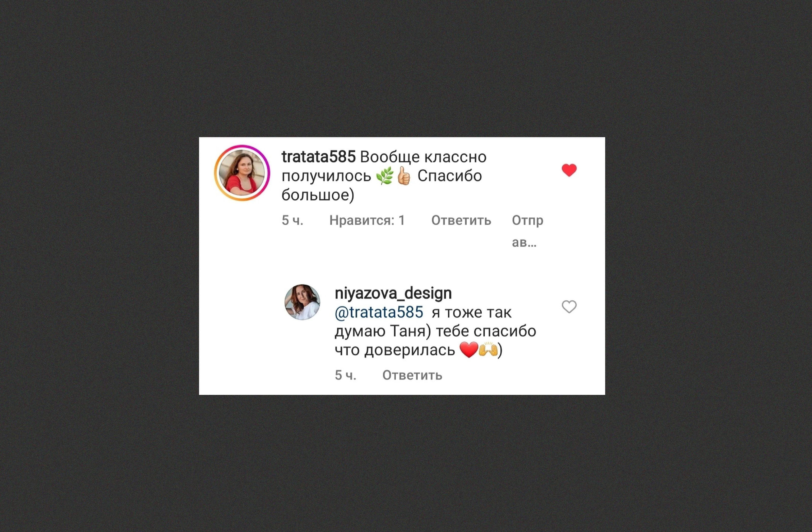Reply to tratata585 comment with Ответить
This screenshot has height=532, width=812.
(x=461, y=220)
